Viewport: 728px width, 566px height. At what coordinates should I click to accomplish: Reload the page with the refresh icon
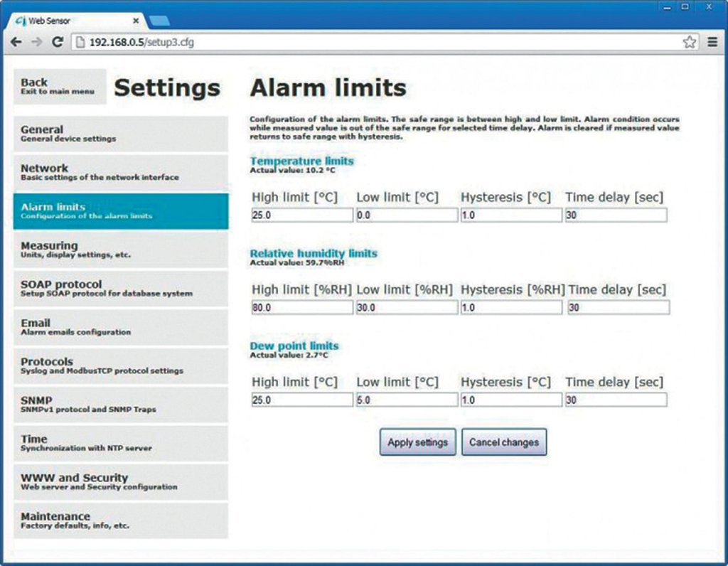[58, 42]
